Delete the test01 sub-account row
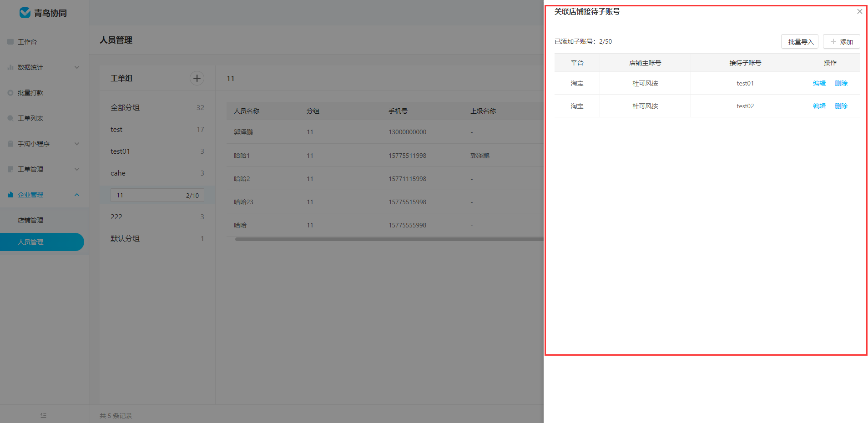The width and height of the screenshot is (868, 423). point(841,83)
